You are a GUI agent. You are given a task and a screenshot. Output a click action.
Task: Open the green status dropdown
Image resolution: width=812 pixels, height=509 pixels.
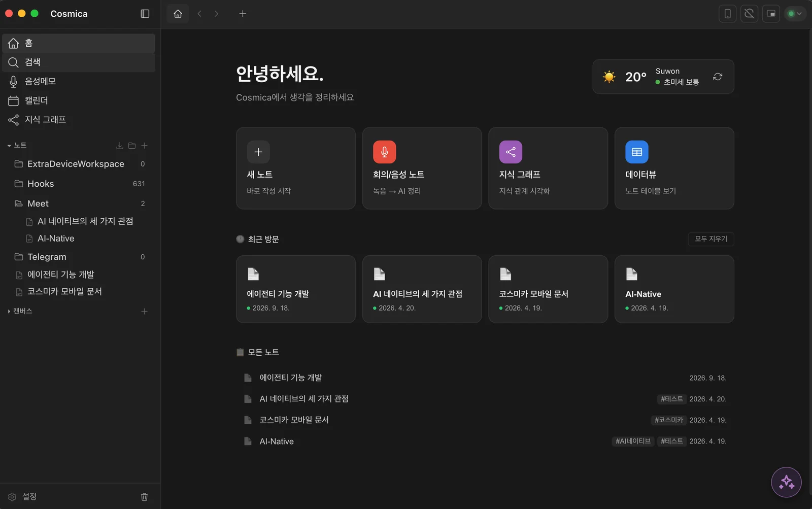point(795,14)
